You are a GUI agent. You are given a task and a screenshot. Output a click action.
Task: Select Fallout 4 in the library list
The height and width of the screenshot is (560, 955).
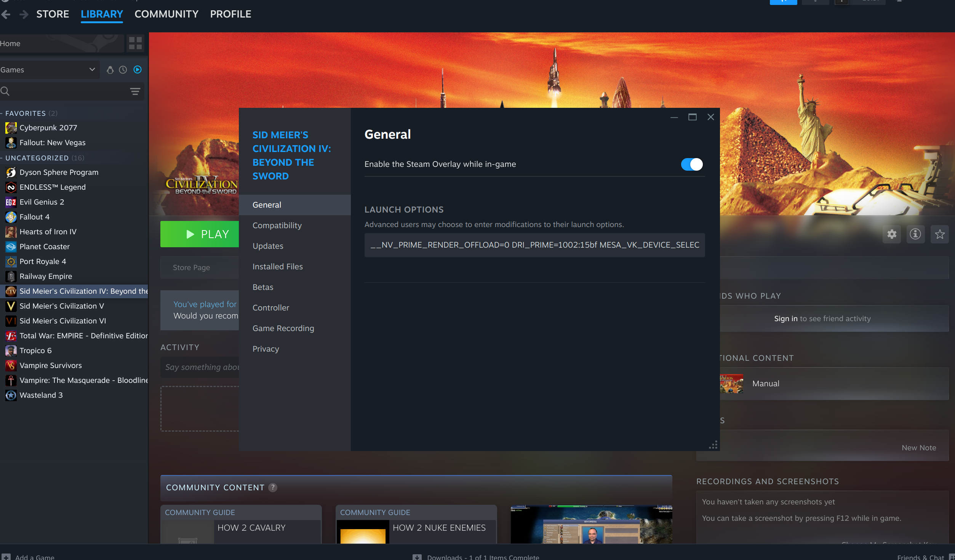point(34,216)
